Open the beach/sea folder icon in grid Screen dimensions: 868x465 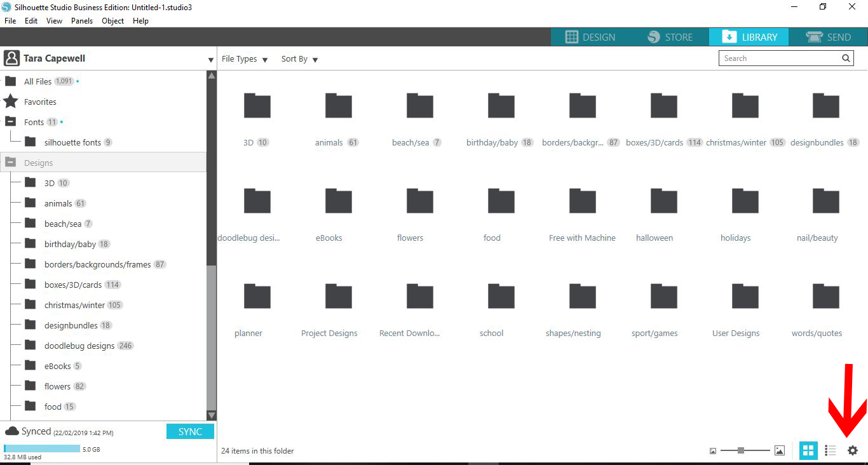click(420, 105)
